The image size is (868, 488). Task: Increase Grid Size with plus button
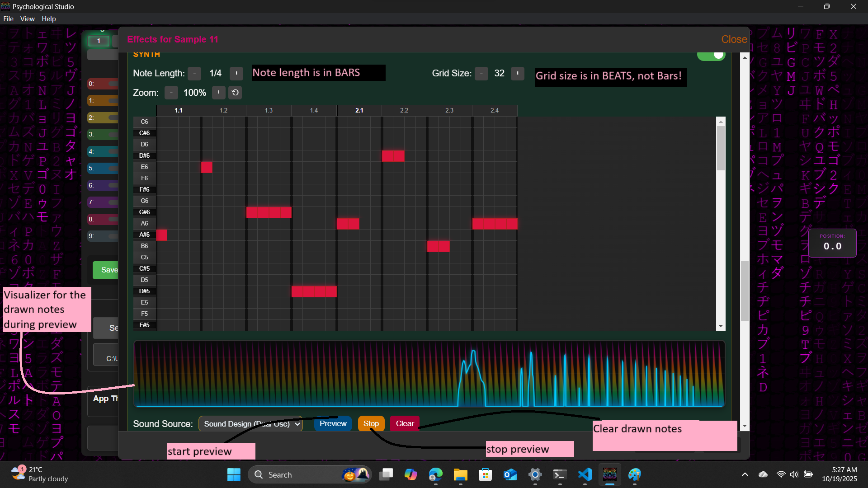517,73
